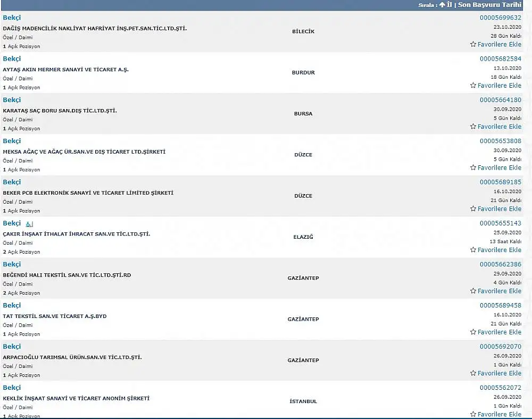Add BİLECİK listing via Favorilere Ekle text
The width and height of the screenshot is (532, 419).
pyautogui.click(x=500, y=45)
